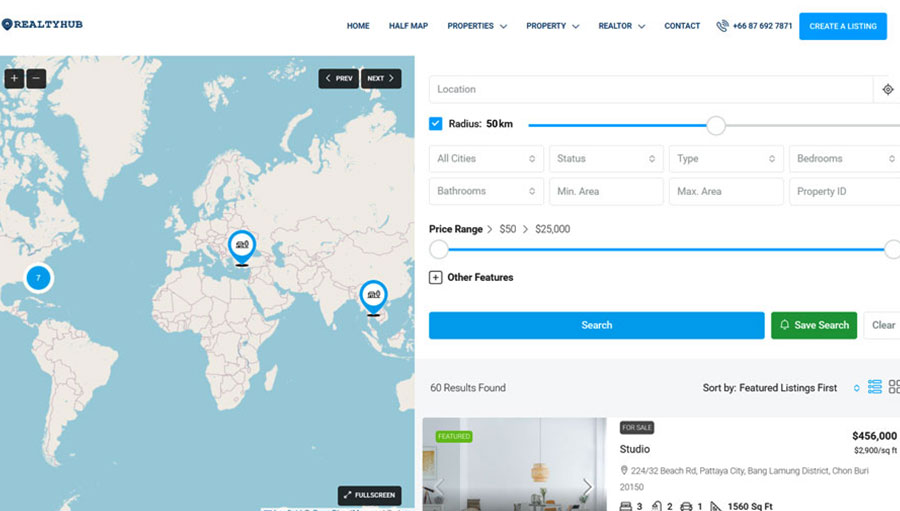The image size is (900, 511).
Task: Click the Create a Listing button
Action: point(842,26)
